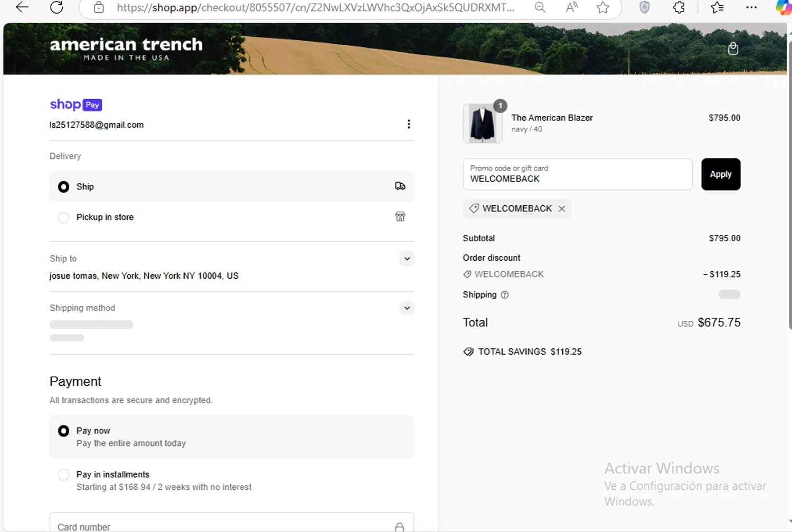Click The American Blazer product name

pyautogui.click(x=552, y=118)
